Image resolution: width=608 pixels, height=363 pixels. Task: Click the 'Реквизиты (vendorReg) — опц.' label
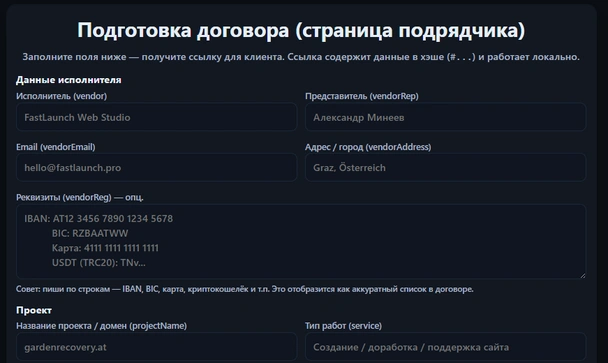[x=79, y=197]
